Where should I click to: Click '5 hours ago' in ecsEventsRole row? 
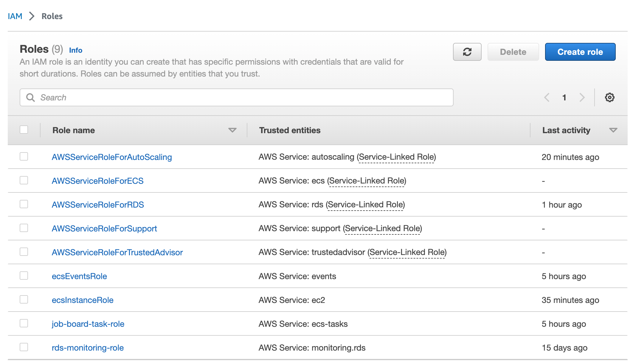click(564, 276)
